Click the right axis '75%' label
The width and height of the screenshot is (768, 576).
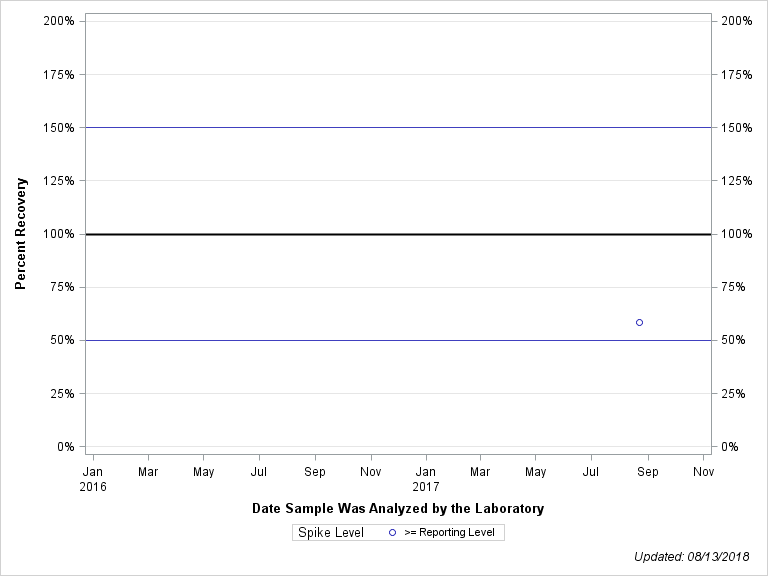733,287
